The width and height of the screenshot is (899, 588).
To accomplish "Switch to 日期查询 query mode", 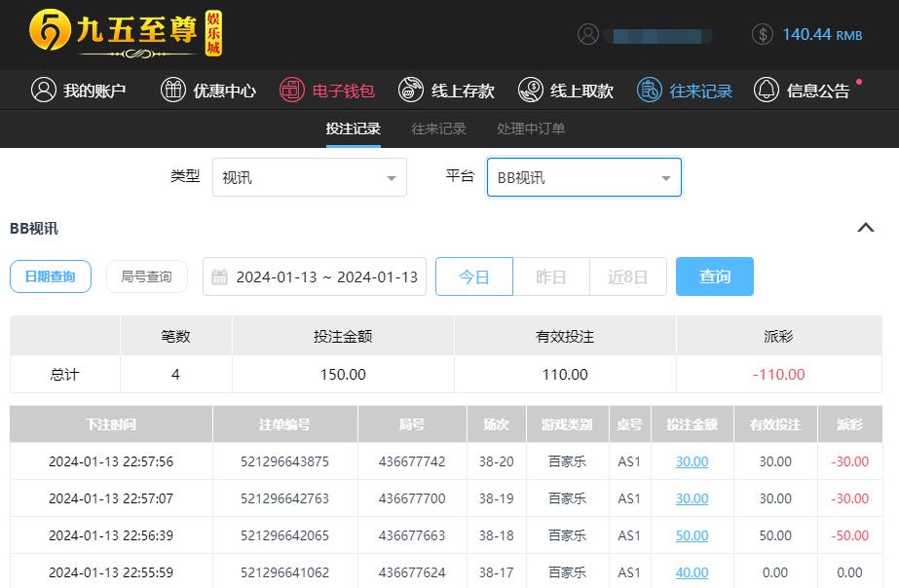I will pyautogui.click(x=51, y=276).
